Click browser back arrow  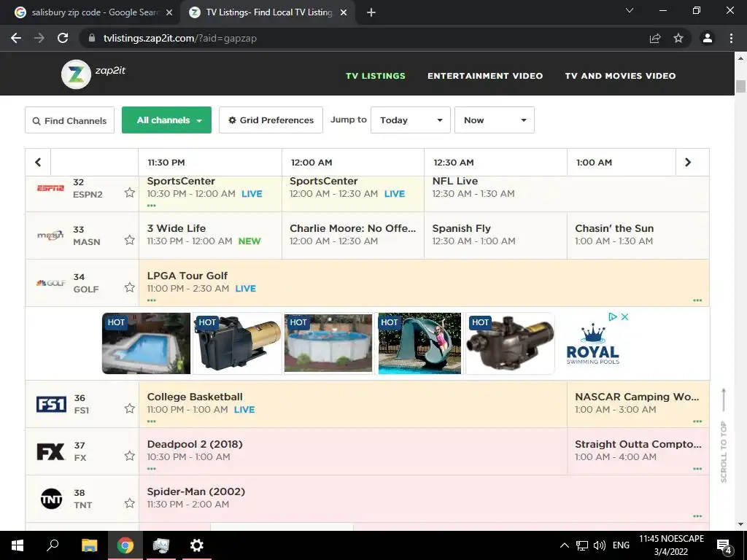[x=16, y=38]
